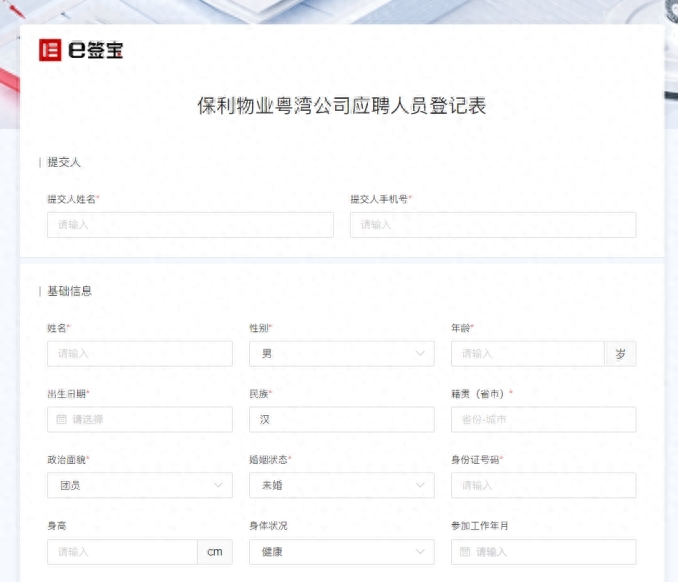Focus the 年龄 input field
This screenshot has width=678, height=582.
(528, 354)
